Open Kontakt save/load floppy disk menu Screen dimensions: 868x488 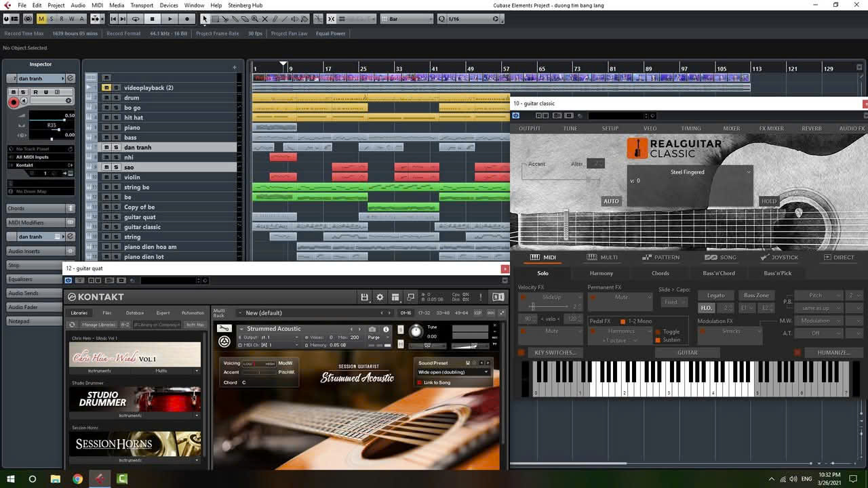point(364,297)
